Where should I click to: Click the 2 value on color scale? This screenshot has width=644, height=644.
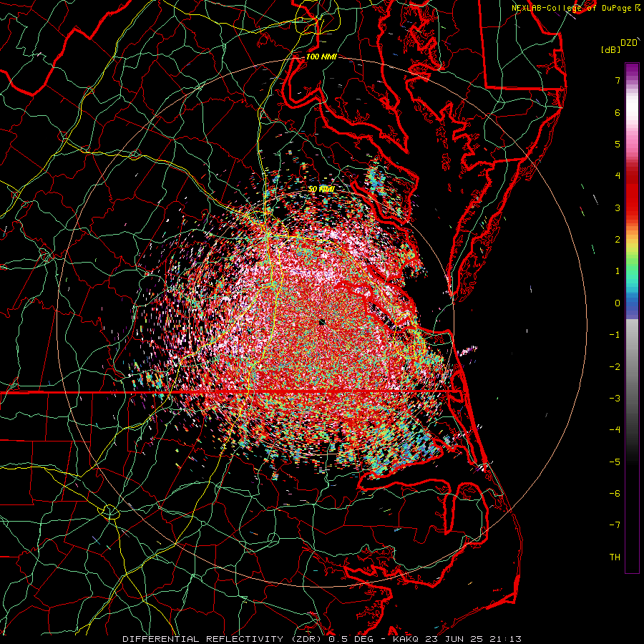click(618, 240)
